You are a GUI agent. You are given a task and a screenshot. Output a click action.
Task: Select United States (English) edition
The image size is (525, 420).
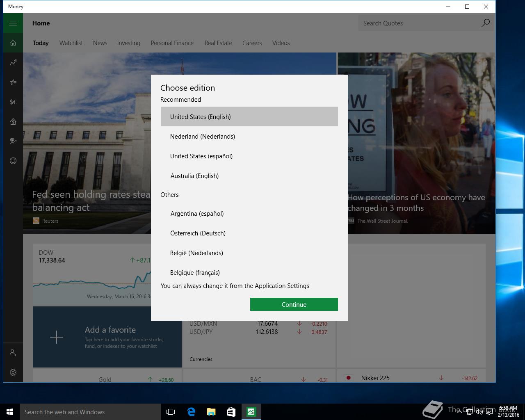(x=249, y=116)
